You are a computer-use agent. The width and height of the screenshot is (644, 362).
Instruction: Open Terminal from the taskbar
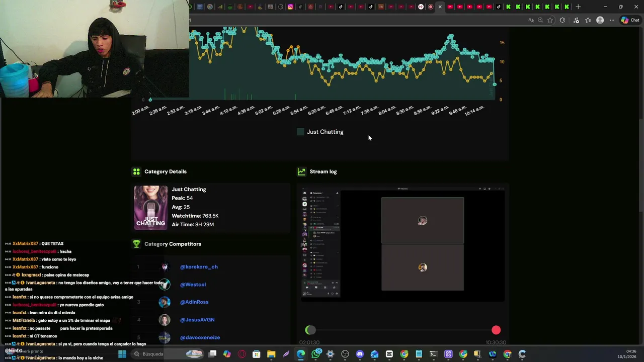pyautogui.click(x=433, y=354)
